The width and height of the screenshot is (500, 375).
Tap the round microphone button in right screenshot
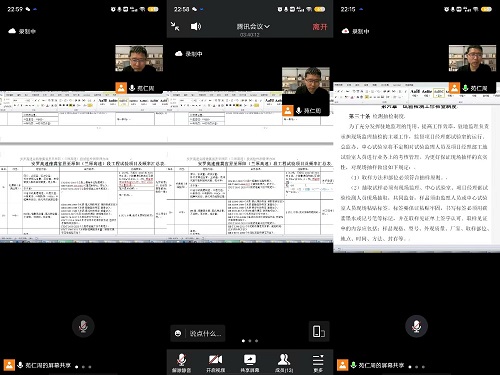[x=416, y=326]
